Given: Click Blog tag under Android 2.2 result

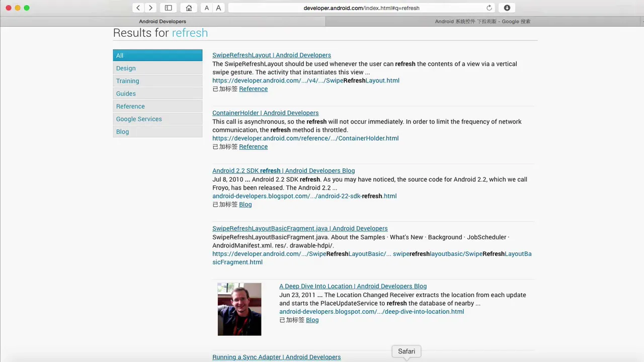Looking at the screenshot, I should point(245,204).
